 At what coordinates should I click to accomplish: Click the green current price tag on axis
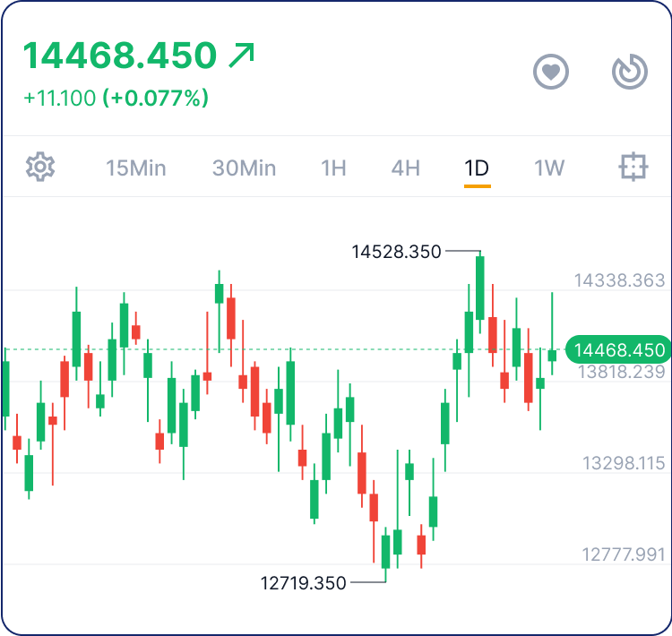click(x=620, y=350)
